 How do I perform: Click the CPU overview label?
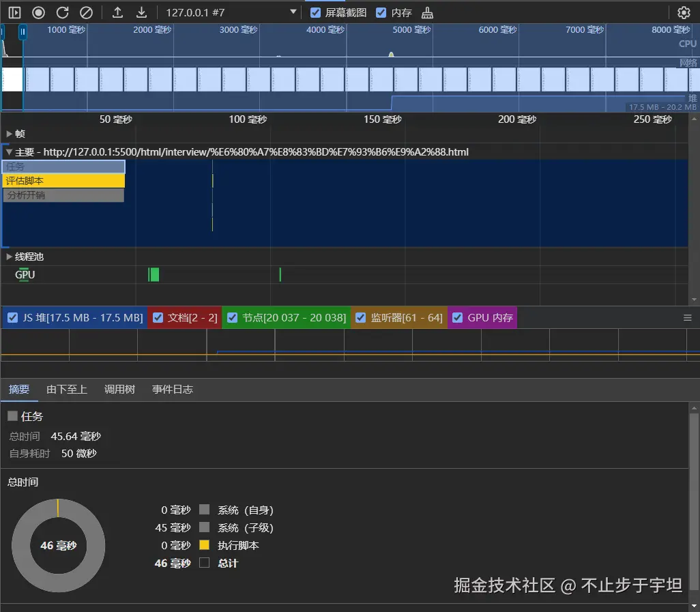click(688, 44)
